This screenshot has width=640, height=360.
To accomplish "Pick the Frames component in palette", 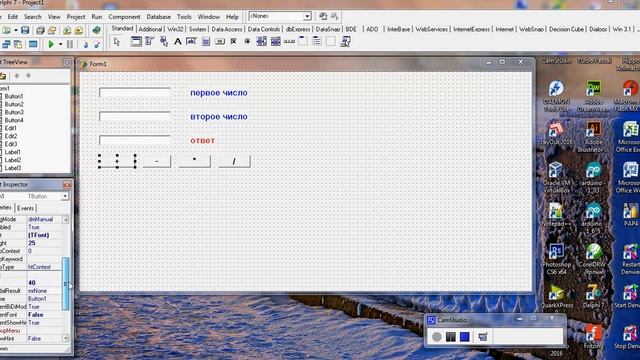I will (136, 42).
